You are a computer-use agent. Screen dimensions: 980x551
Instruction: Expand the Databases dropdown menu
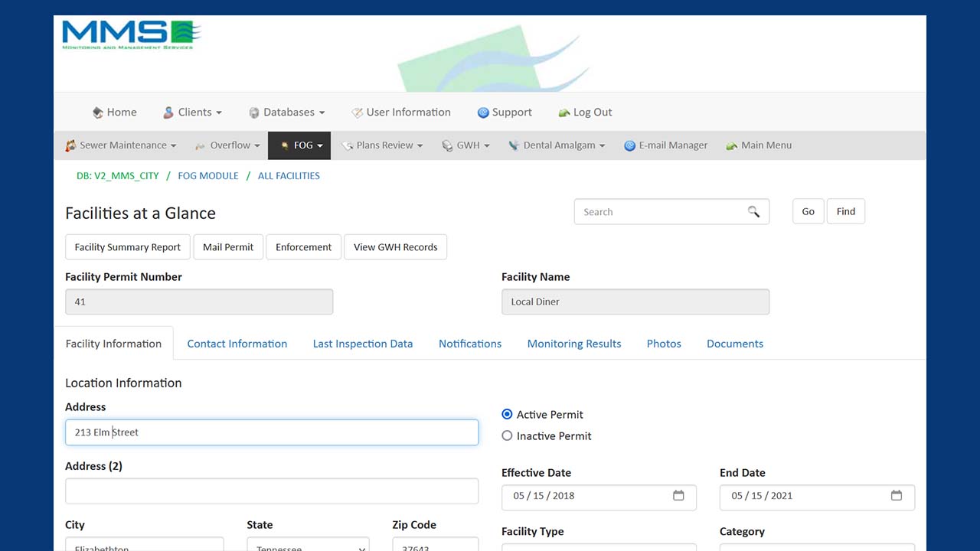pyautogui.click(x=287, y=112)
